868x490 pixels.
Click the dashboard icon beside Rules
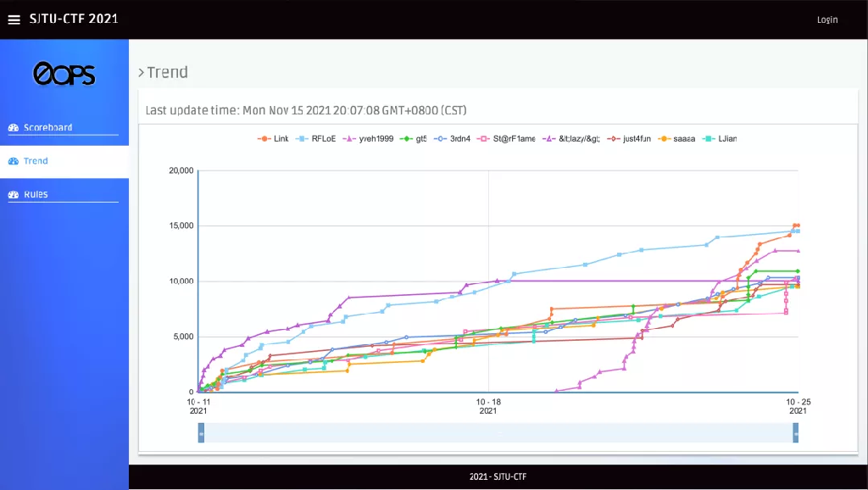14,195
